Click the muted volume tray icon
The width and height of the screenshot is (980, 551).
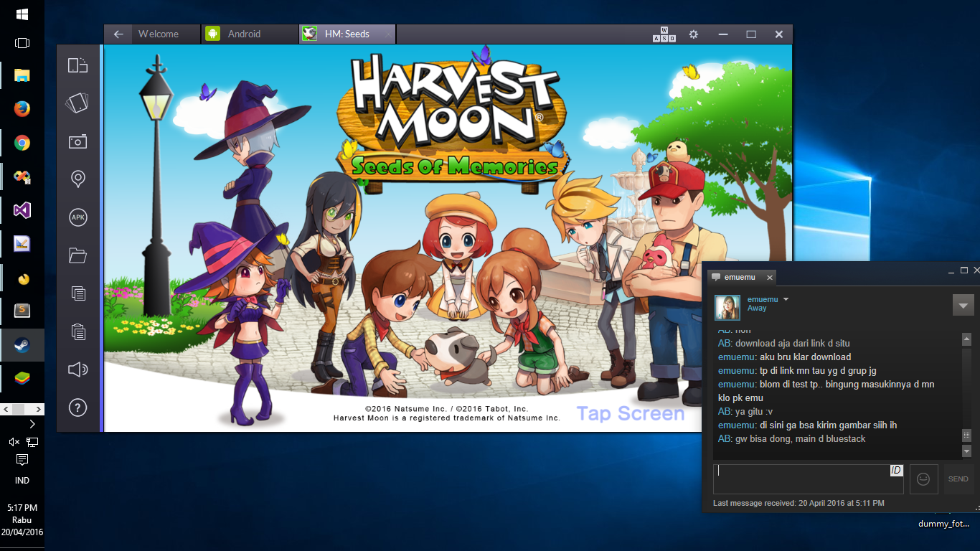coord(14,442)
